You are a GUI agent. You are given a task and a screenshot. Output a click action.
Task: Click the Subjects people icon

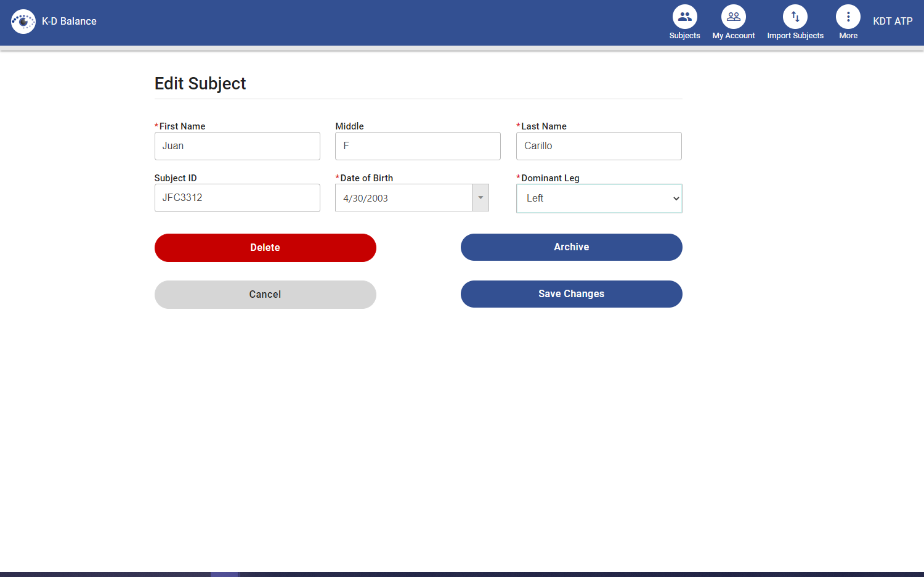[x=684, y=17]
